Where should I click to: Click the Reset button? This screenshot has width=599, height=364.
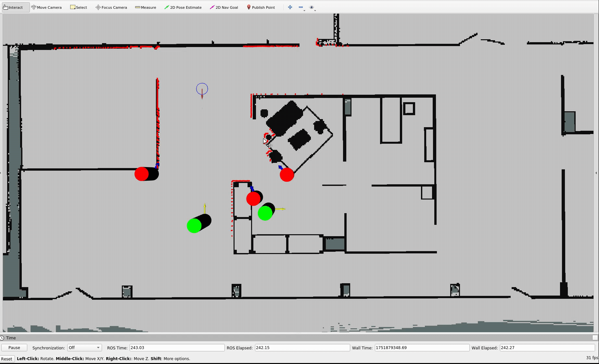tap(7, 359)
